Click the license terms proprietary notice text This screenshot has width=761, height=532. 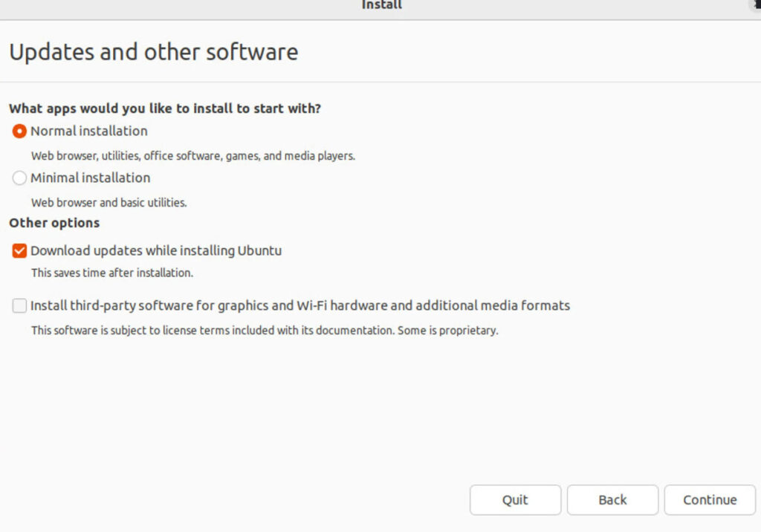point(265,330)
